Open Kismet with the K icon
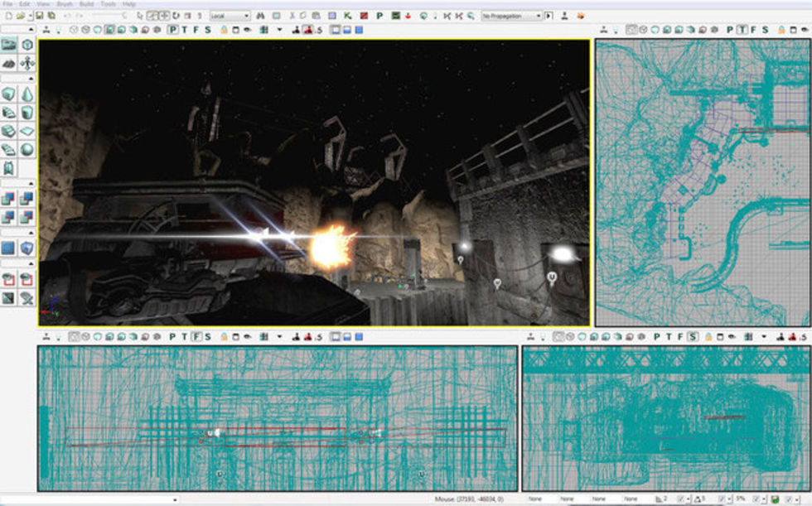Viewport: 812px width, 506px height. coord(349,16)
